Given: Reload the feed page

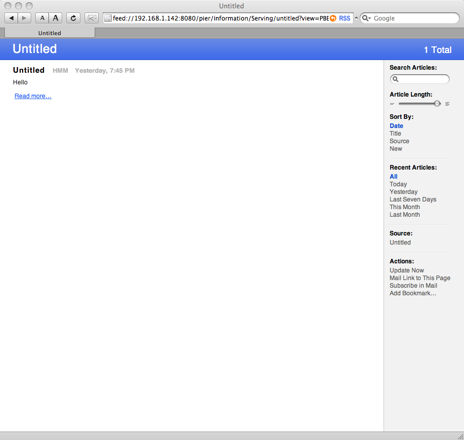Looking at the screenshot, I should pos(73,18).
